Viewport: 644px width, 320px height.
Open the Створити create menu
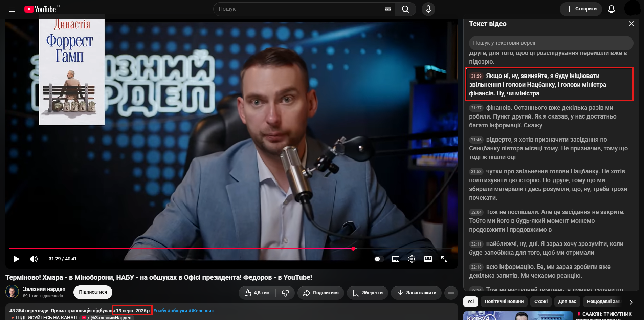coord(581,9)
